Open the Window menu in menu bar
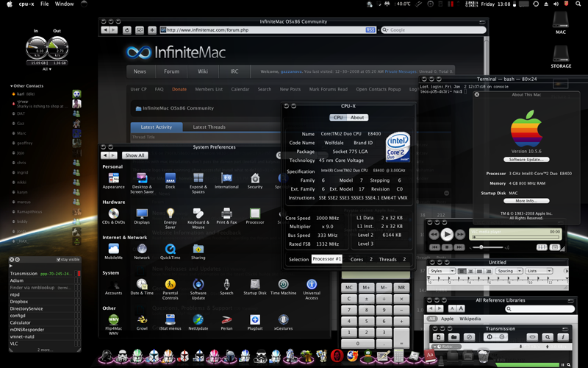 coord(65,4)
